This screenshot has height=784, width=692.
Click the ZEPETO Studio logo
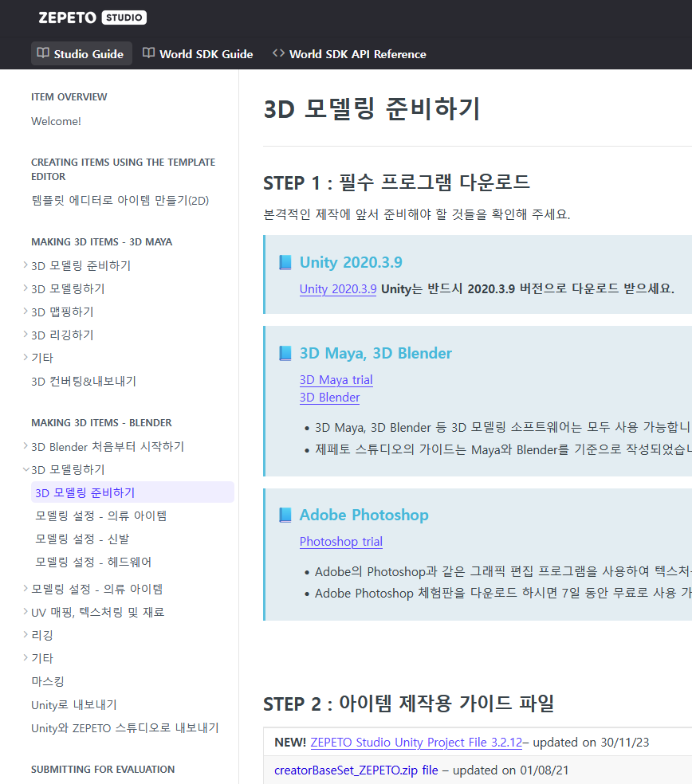pyautogui.click(x=92, y=18)
